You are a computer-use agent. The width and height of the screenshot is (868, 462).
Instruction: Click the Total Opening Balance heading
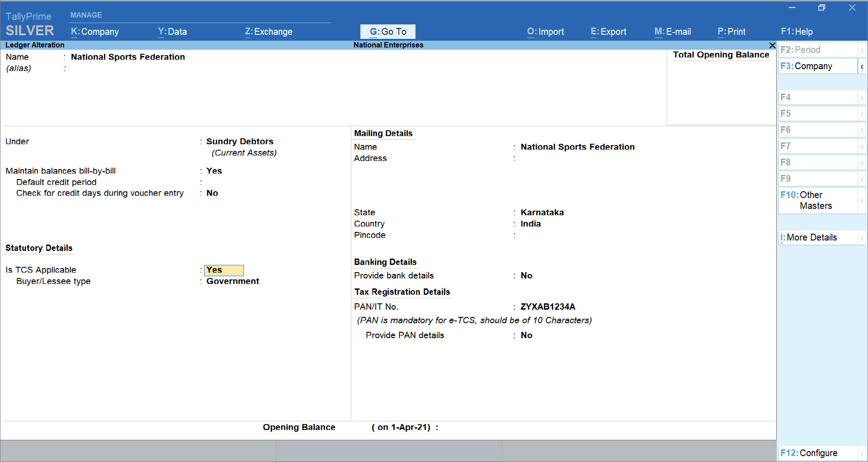tap(721, 55)
